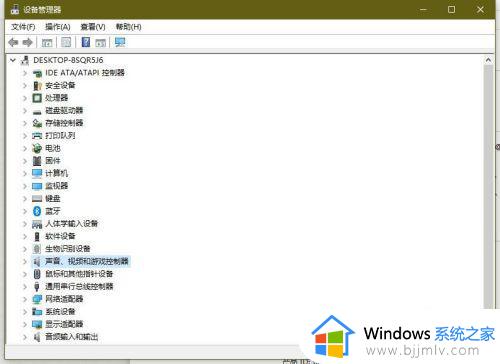Click the Forward arrow toolbar icon
The width and height of the screenshot is (500, 364).
[x=28, y=42]
